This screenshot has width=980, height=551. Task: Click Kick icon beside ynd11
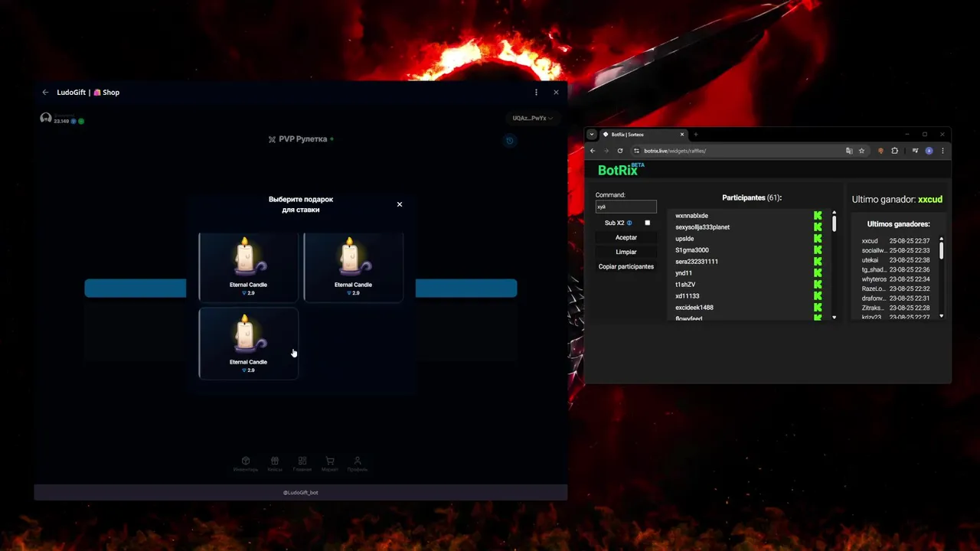pos(818,272)
